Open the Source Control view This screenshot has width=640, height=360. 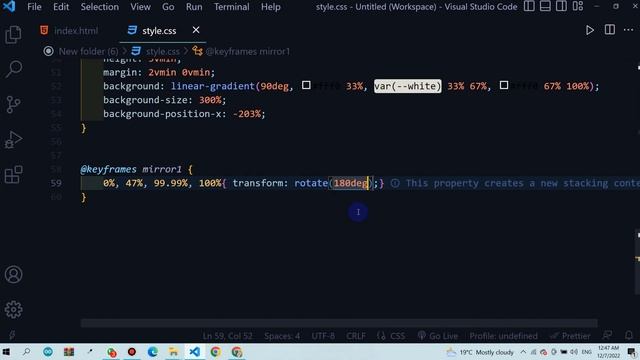pos(13,104)
